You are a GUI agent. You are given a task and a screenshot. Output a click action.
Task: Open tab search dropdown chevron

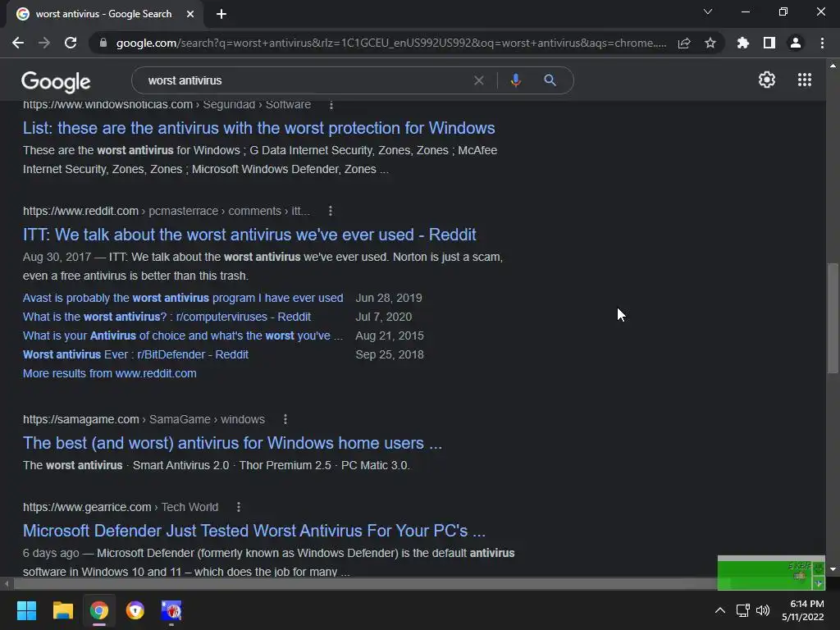tap(708, 11)
